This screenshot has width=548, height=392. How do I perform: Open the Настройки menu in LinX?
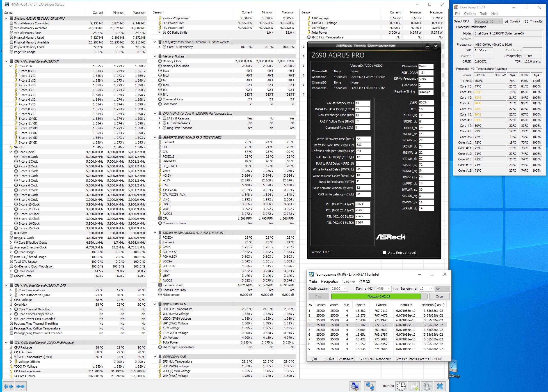tap(329, 282)
